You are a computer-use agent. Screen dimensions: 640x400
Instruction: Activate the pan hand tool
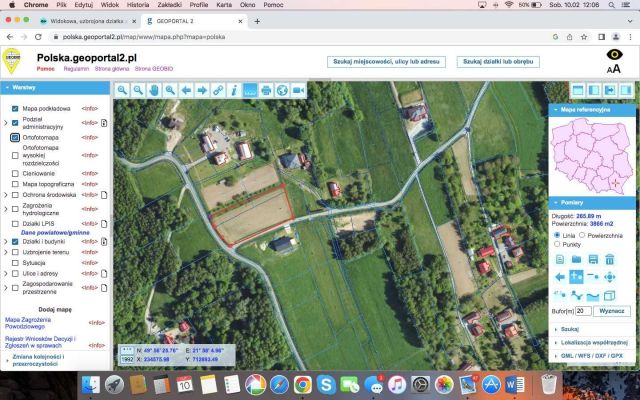click(x=154, y=90)
